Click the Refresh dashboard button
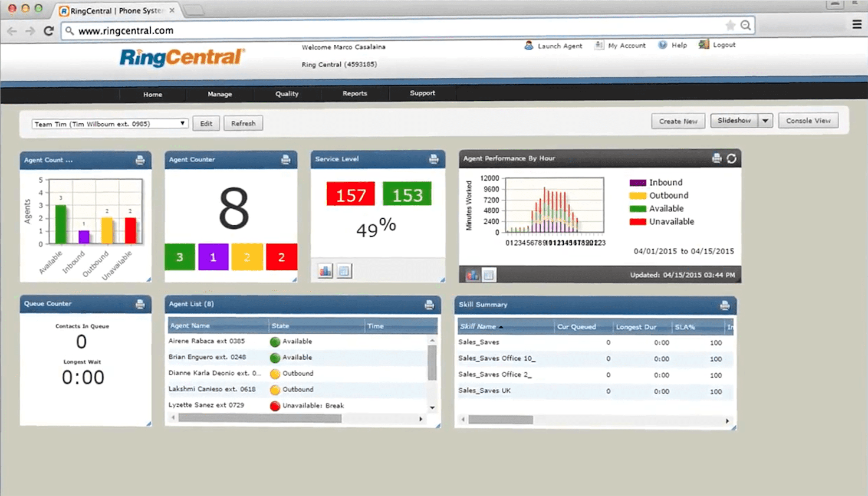This screenshot has height=496, width=868. 243,123
